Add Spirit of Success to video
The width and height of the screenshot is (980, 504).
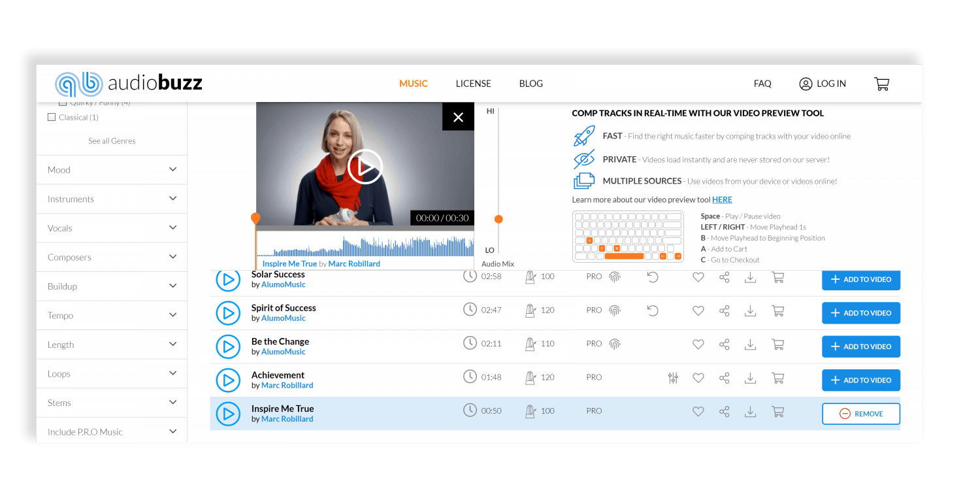861,313
